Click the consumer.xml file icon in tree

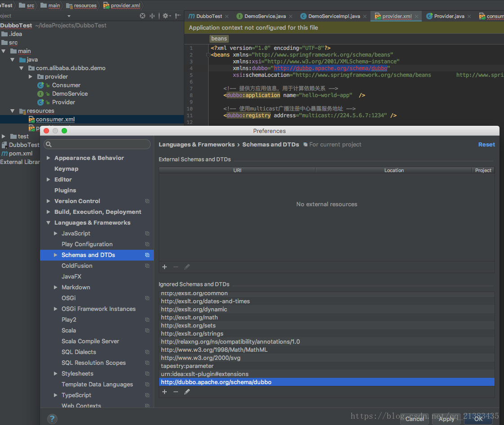31,120
